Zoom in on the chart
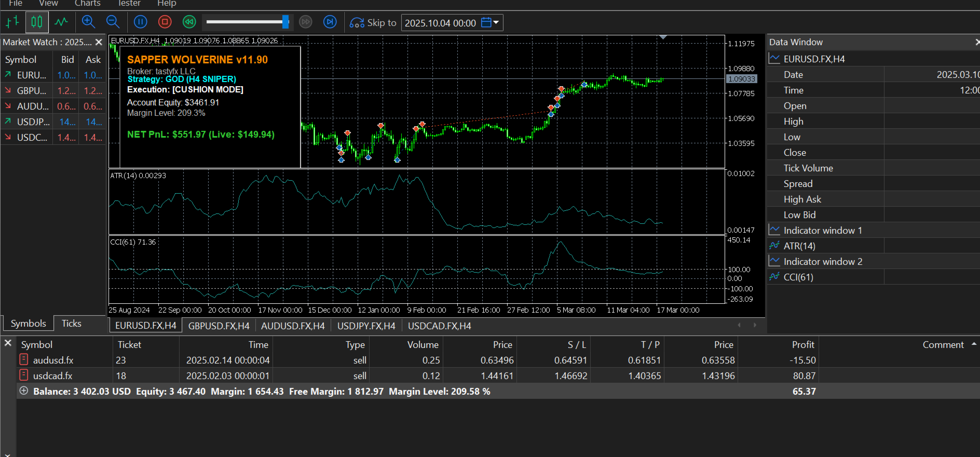 tap(88, 22)
